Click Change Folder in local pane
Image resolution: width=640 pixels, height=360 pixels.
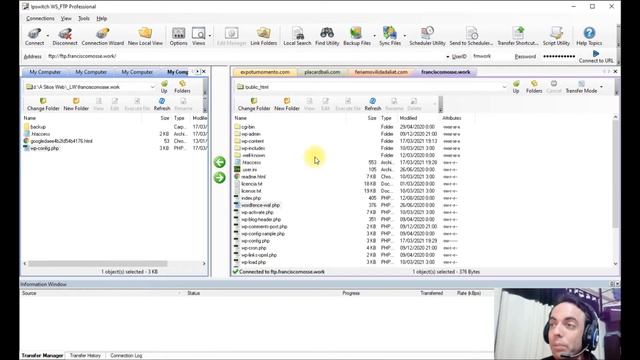point(43,104)
